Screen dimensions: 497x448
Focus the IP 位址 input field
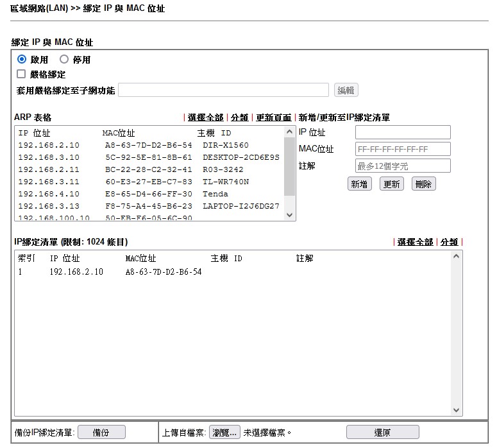tap(403, 133)
